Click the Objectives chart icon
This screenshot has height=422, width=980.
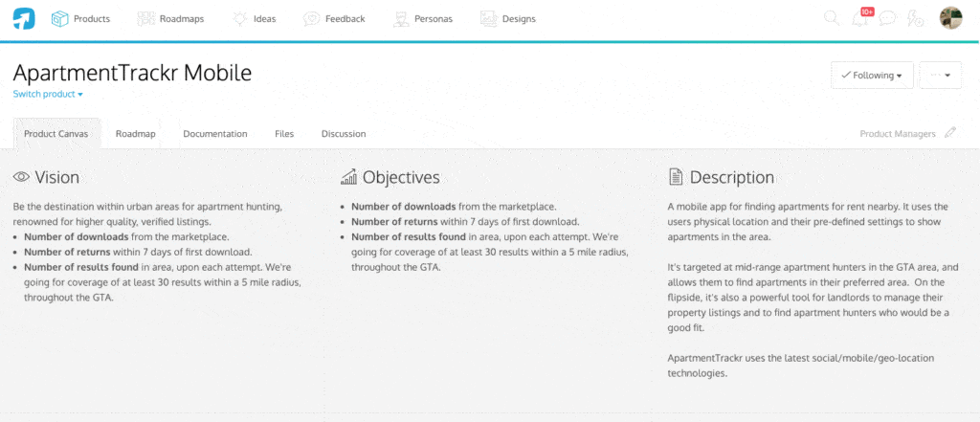(x=349, y=177)
